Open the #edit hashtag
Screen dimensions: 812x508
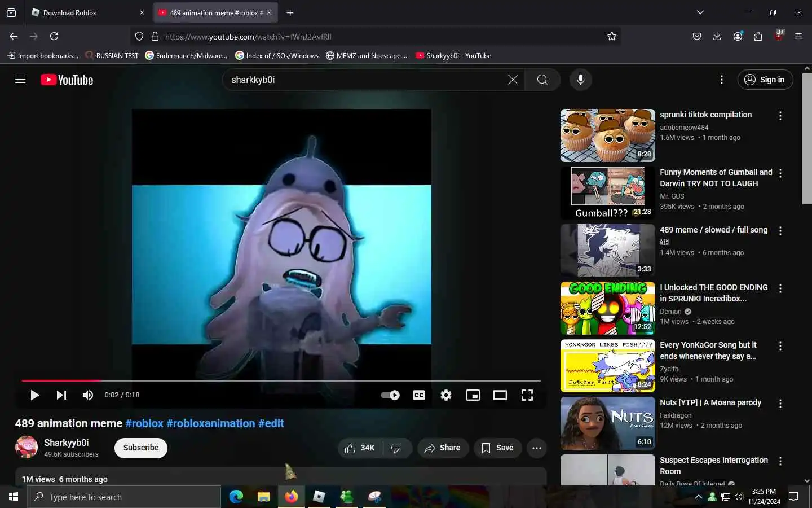(271, 423)
